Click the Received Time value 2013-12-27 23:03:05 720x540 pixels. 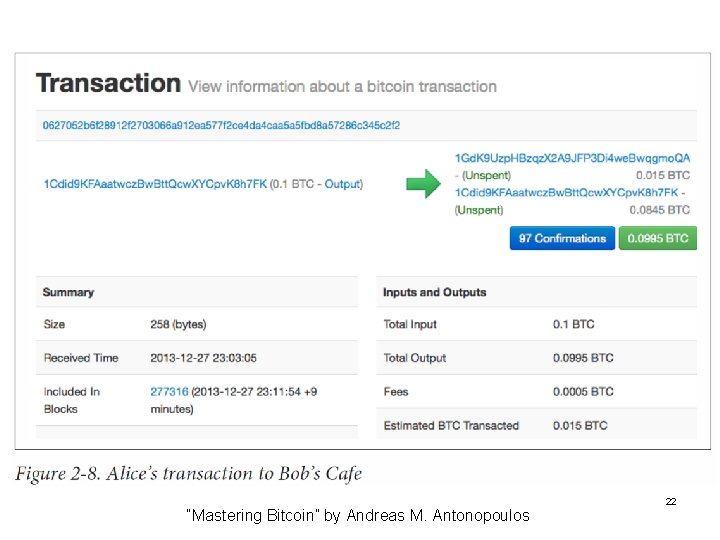(203, 358)
